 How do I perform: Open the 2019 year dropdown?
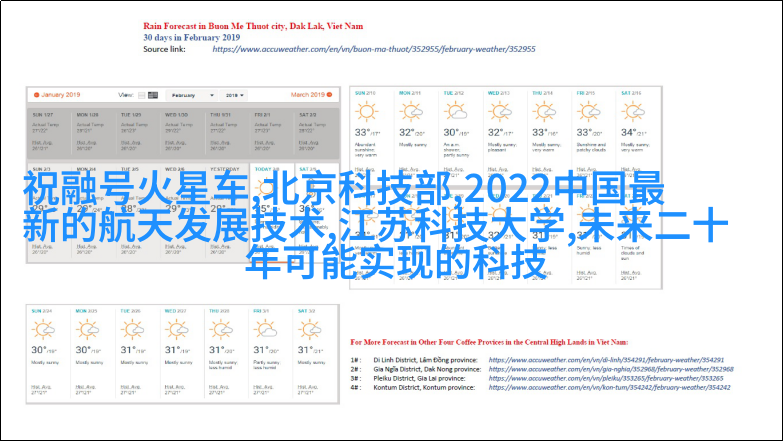(x=234, y=95)
